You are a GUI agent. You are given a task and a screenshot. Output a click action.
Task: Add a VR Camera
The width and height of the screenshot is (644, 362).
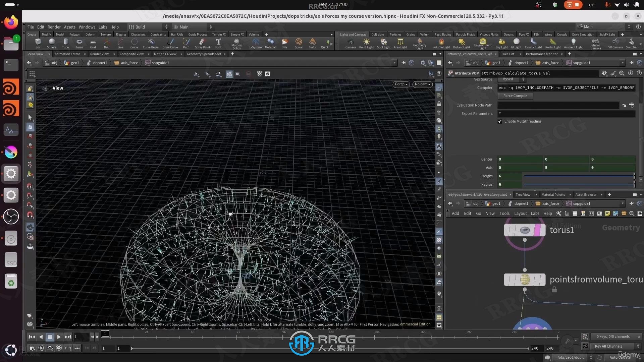615,43
